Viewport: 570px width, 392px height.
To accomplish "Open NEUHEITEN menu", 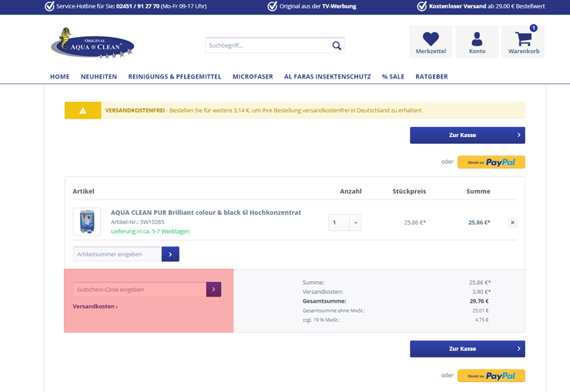I will 99,77.
